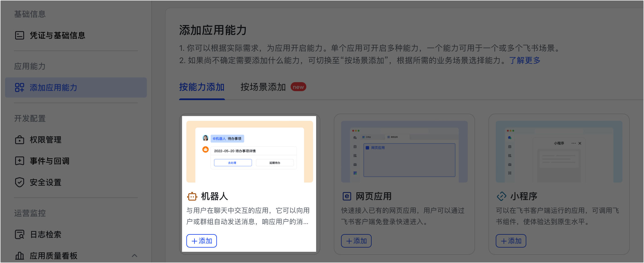Click the blue e icon on 网页应用 card
Image resolution: width=644 pixels, height=263 pixels.
[x=347, y=196]
